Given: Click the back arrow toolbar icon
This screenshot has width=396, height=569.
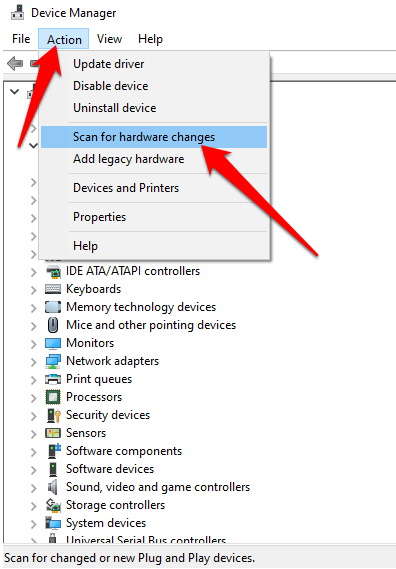Looking at the screenshot, I should point(15,64).
